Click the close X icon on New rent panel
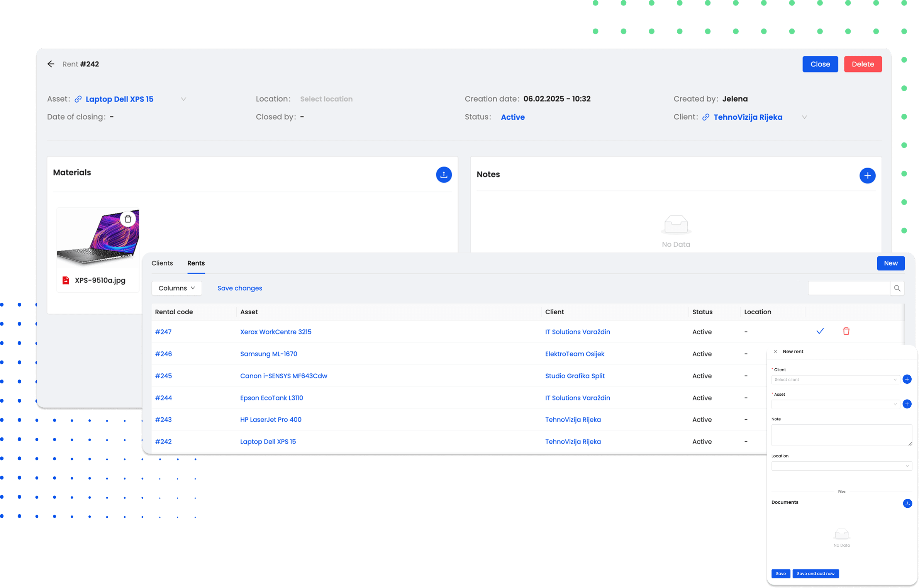919x588 pixels. coord(775,351)
